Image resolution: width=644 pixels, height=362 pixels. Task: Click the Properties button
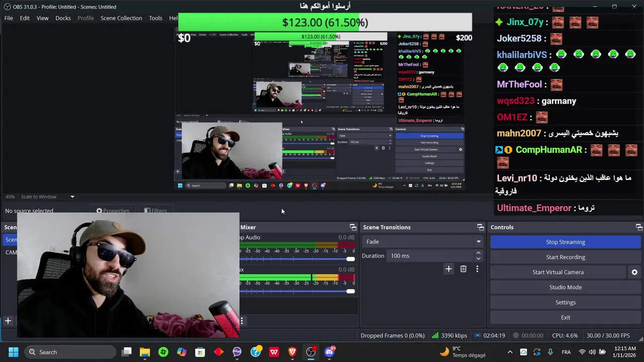(x=113, y=211)
